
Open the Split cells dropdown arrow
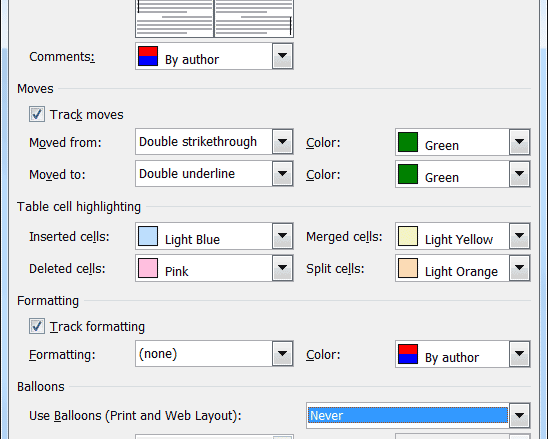tap(519, 268)
